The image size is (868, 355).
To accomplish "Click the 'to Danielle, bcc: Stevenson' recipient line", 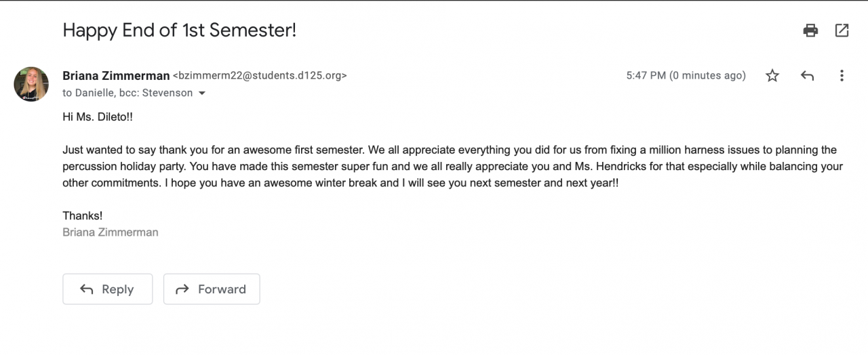I will click(127, 93).
